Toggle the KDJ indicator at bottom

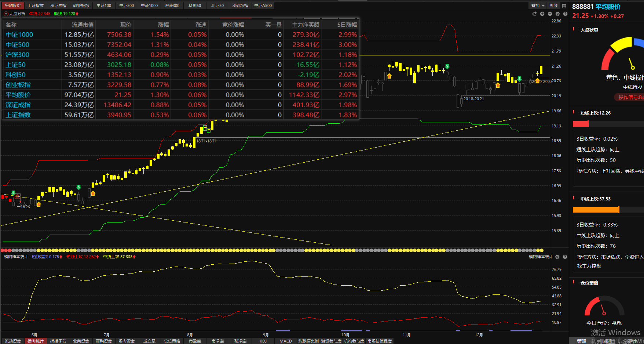point(263,341)
